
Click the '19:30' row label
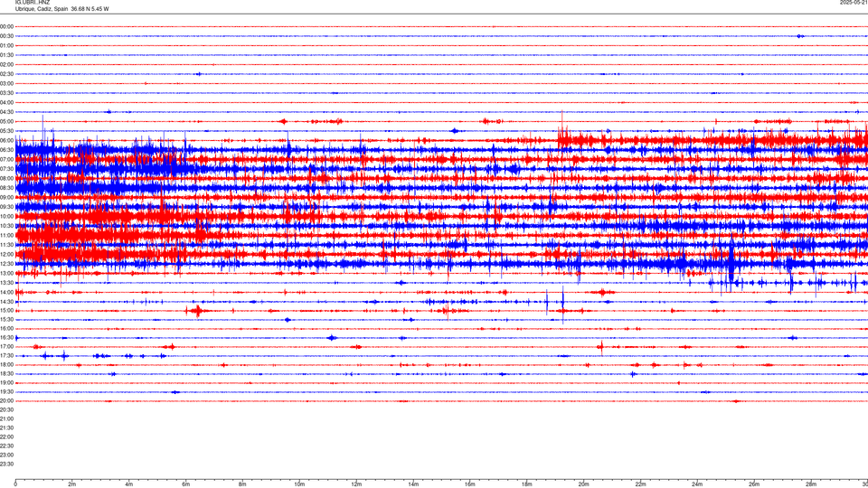[x=6, y=391]
